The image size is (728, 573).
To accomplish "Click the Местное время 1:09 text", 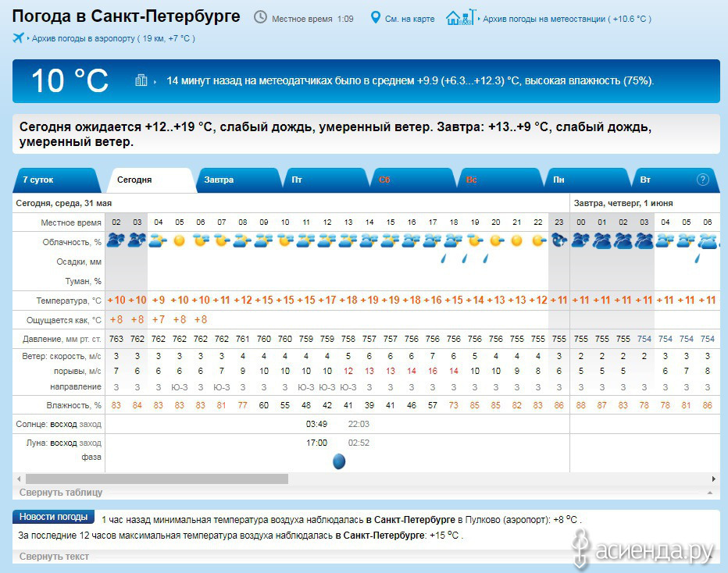I will coord(312,19).
